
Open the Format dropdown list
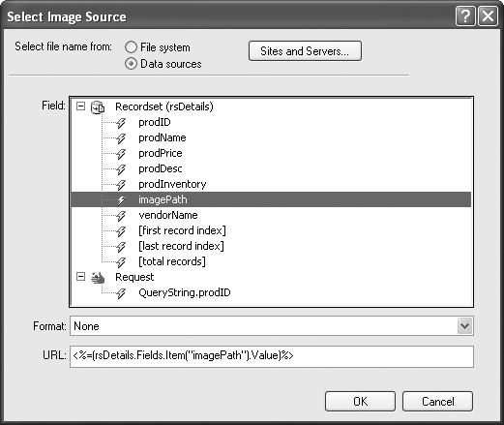(464, 326)
